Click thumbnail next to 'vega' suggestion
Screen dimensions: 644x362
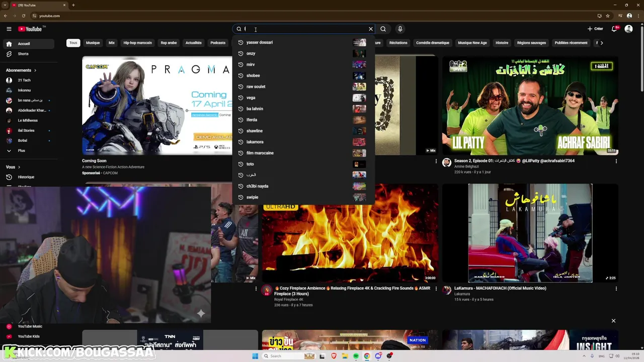[359, 98]
